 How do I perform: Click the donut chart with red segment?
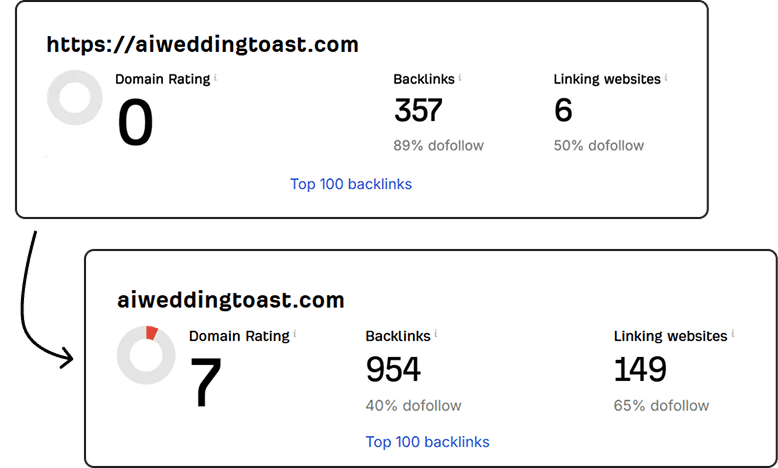(146, 355)
